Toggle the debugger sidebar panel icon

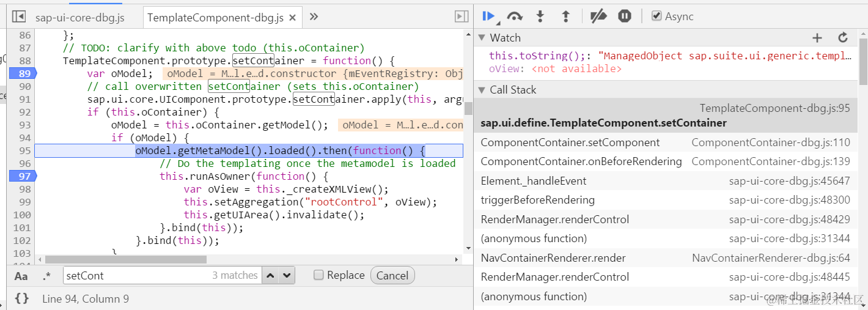pos(462,17)
